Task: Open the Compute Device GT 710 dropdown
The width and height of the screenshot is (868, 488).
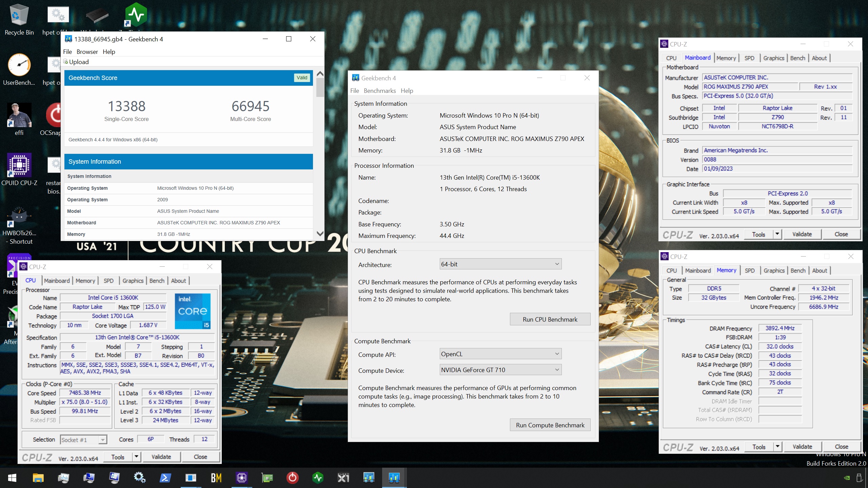Action: (500, 370)
